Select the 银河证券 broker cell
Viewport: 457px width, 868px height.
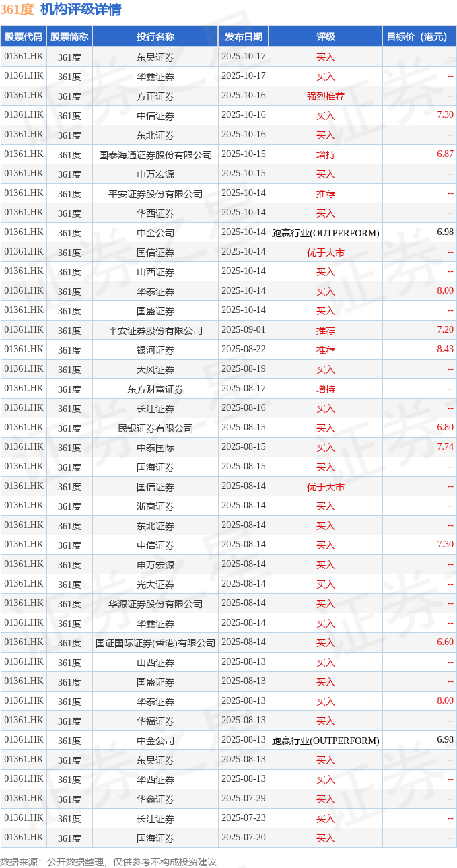(155, 350)
